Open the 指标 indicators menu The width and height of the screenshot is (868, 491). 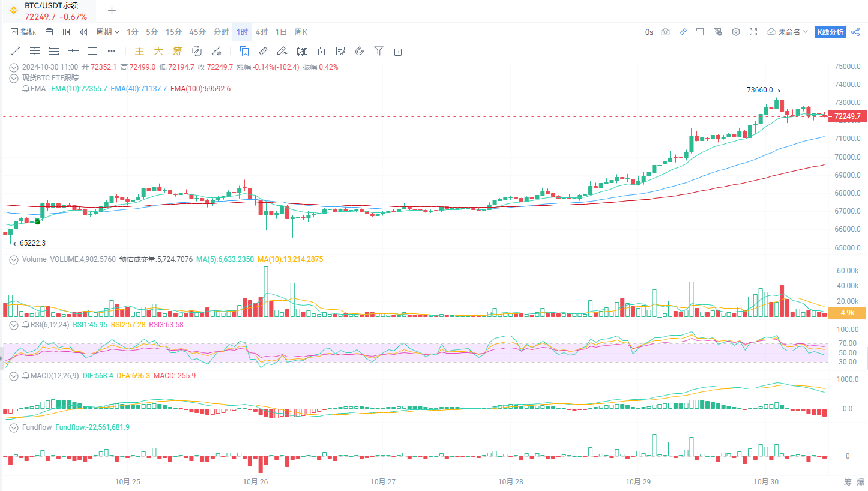(x=23, y=32)
